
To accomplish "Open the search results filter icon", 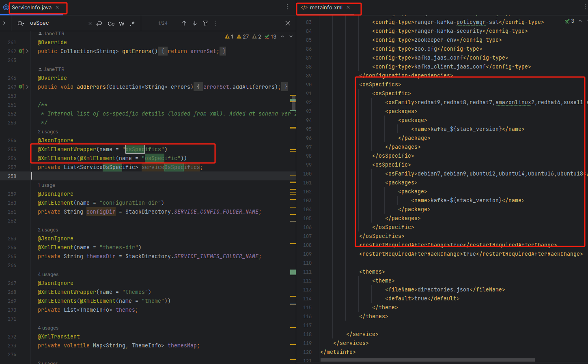I will (x=205, y=23).
